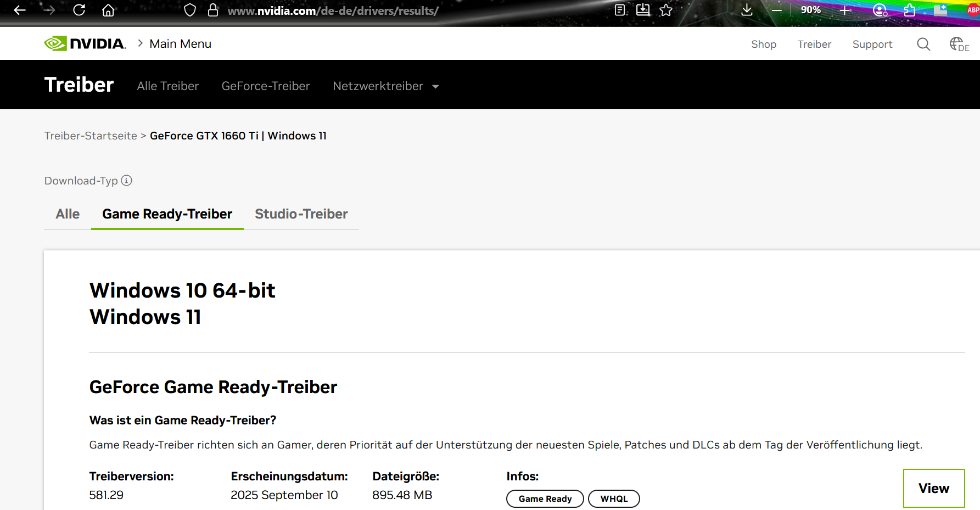Toggle reader view for this page

(x=620, y=10)
